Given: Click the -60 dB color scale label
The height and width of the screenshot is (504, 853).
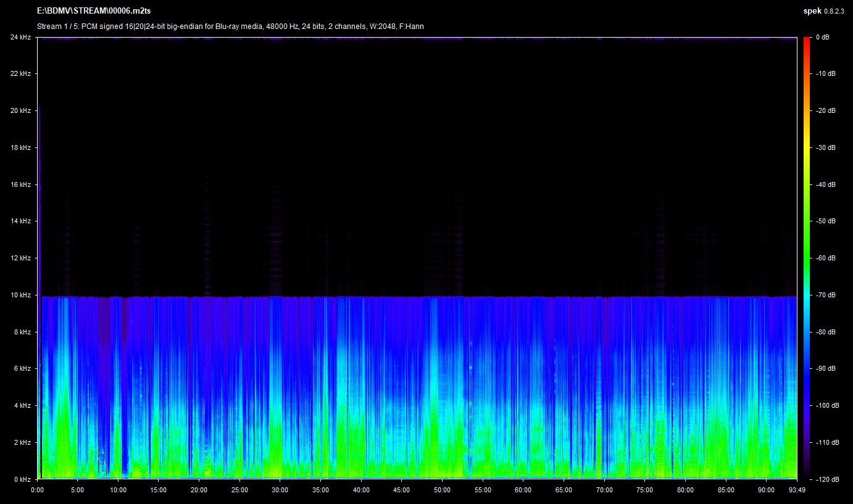Looking at the screenshot, I should coord(825,258).
